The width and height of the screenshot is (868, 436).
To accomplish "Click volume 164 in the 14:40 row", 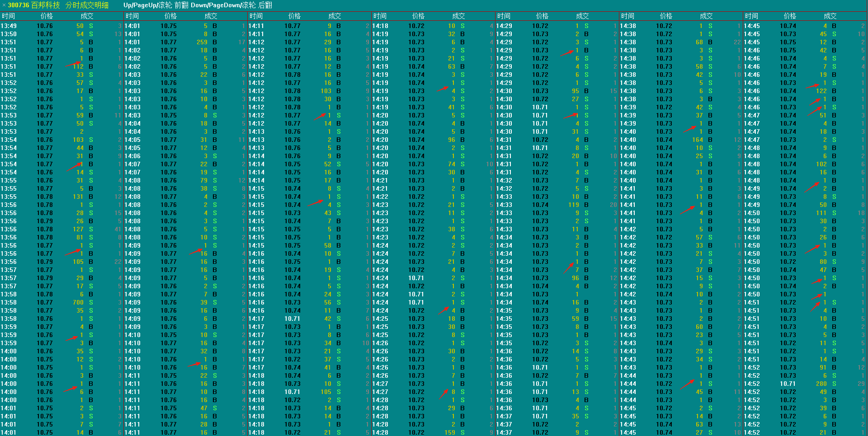I will [698, 140].
